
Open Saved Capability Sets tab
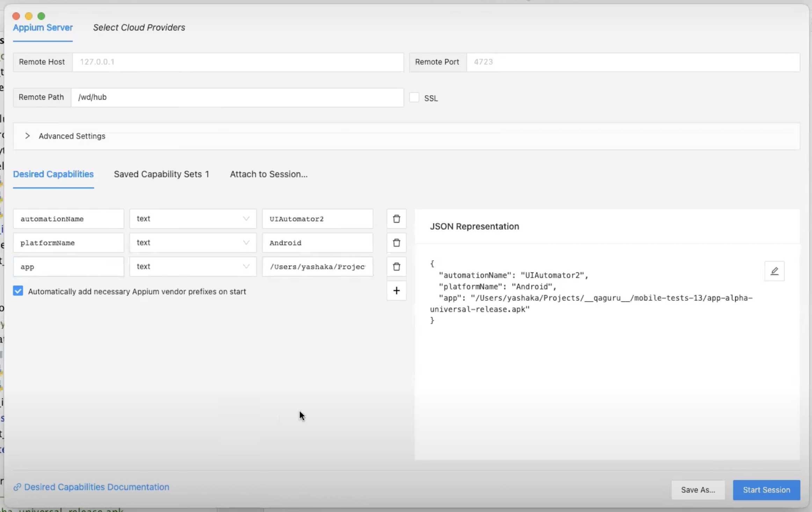[x=161, y=174]
